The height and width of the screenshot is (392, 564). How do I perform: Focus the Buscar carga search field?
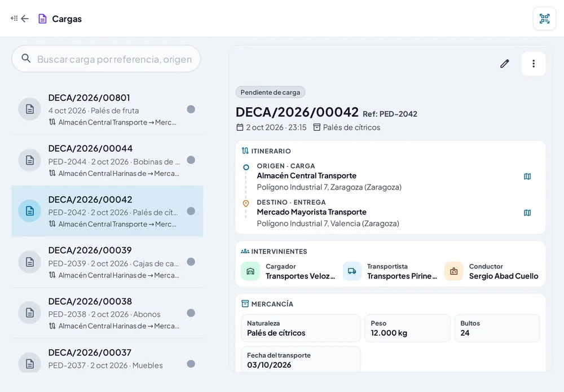pos(106,59)
